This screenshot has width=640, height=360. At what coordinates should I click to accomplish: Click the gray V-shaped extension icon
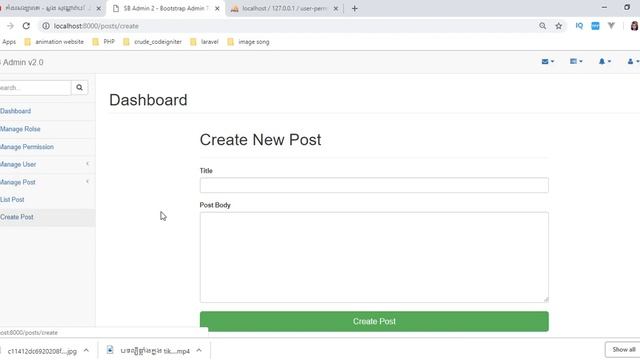click(x=611, y=26)
